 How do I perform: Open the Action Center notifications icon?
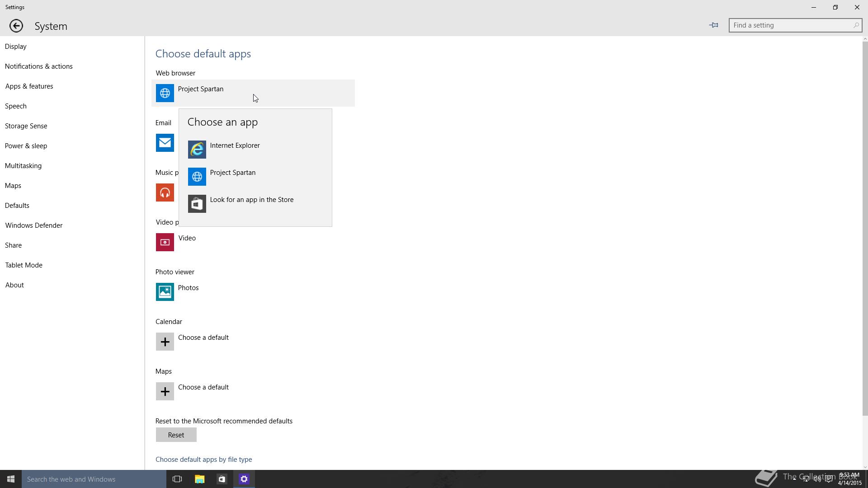829,479
